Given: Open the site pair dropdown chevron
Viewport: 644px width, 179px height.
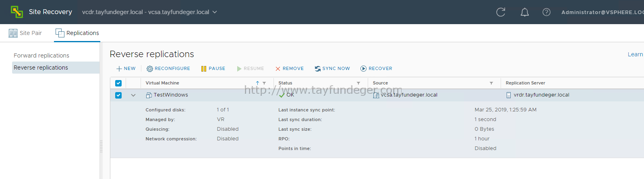Looking at the screenshot, I should click(215, 12).
